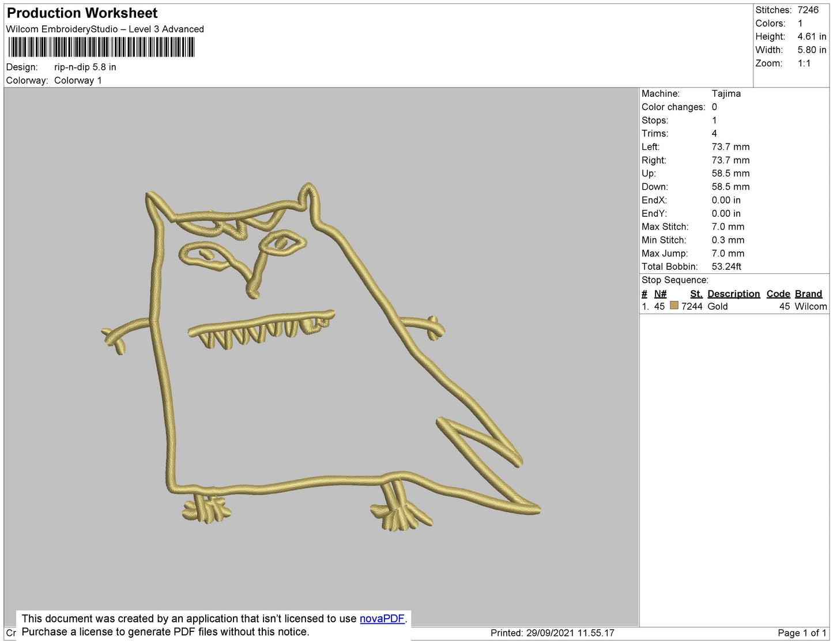The width and height of the screenshot is (833, 644).
Task: Select the Zoom value 1:1
Action: (x=804, y=63)
